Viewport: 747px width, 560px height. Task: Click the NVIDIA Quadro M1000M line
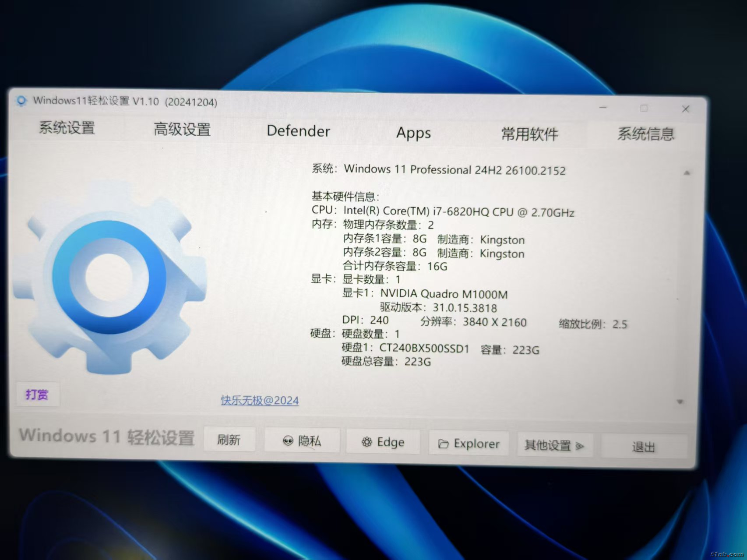point(425,293)
